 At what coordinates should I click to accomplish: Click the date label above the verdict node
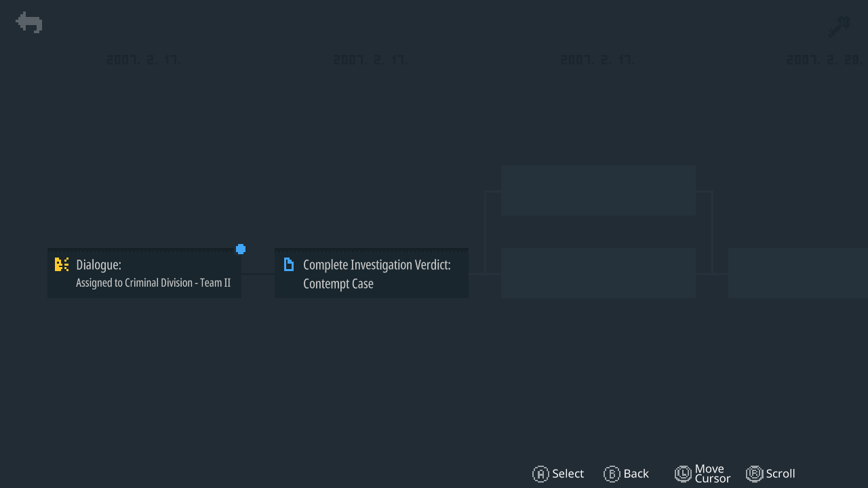pyautogui.click(x=371, y=60)
